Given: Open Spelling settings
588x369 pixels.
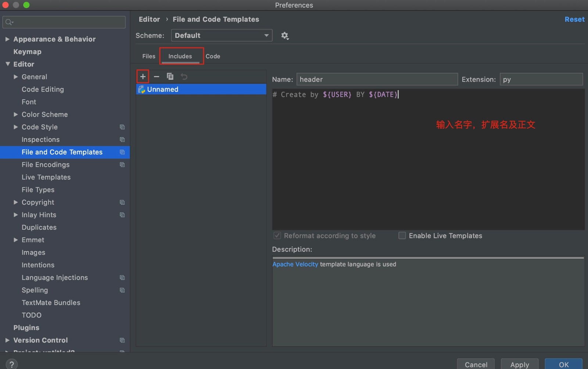Looking at the screenshot, I should (x=35, y=290).
